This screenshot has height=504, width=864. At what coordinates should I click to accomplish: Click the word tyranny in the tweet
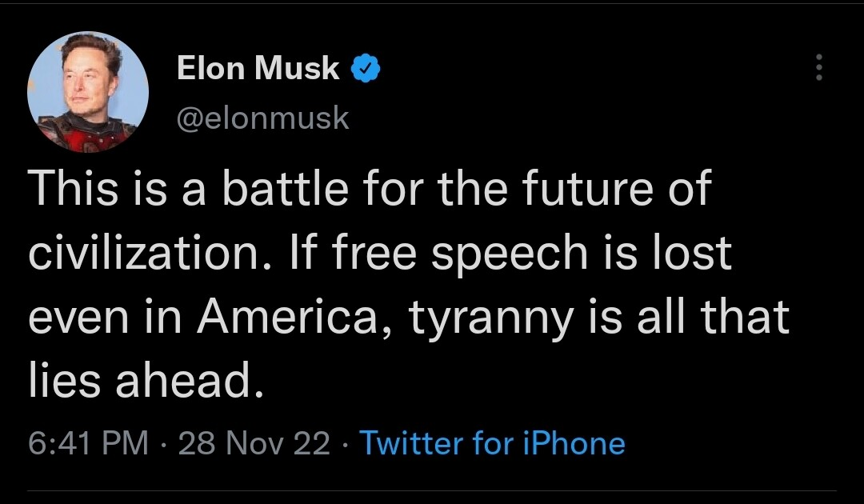[x=491, y=317]
